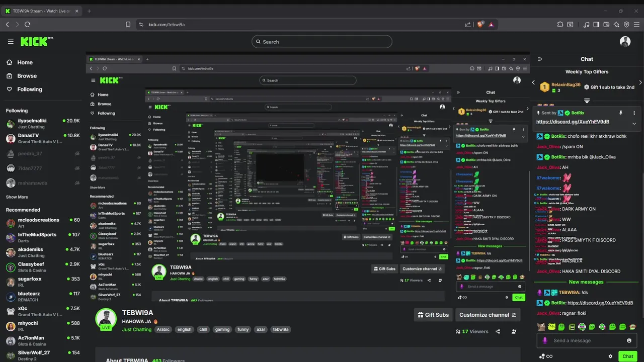Share the stream using share icon beside viewers
Image resolution: width=644 pixels, height=362 pixels.
pyautogui.click(x=498, y=331)
